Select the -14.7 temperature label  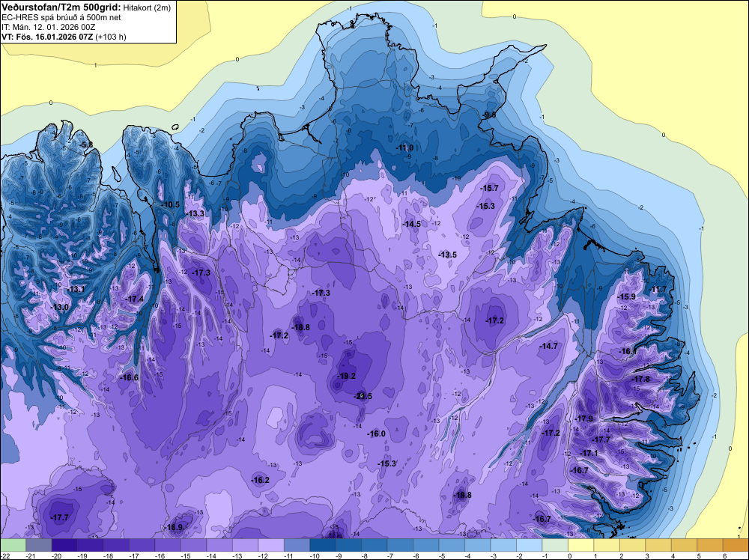click(x=548, y=346)
